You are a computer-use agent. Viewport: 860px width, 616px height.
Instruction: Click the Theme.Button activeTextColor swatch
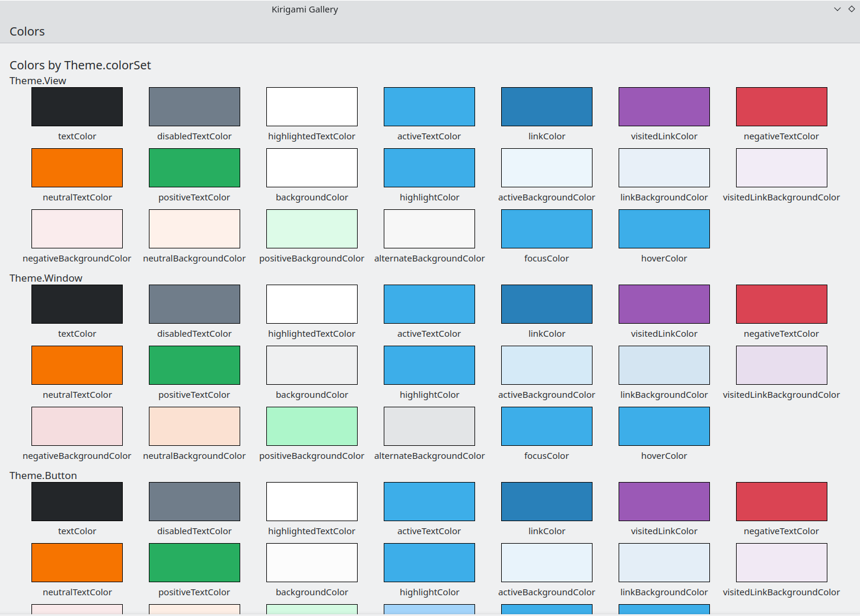(x=429, y=502)
